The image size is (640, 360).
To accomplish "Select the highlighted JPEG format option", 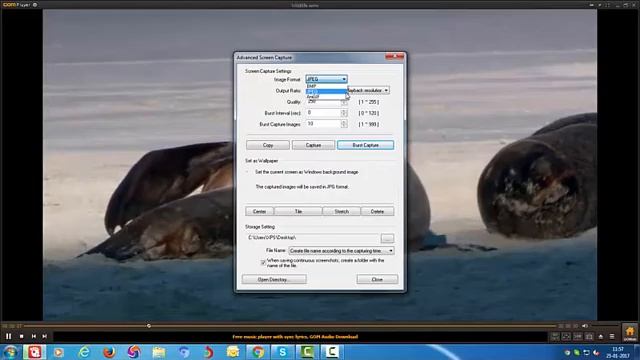I will 326,91.
